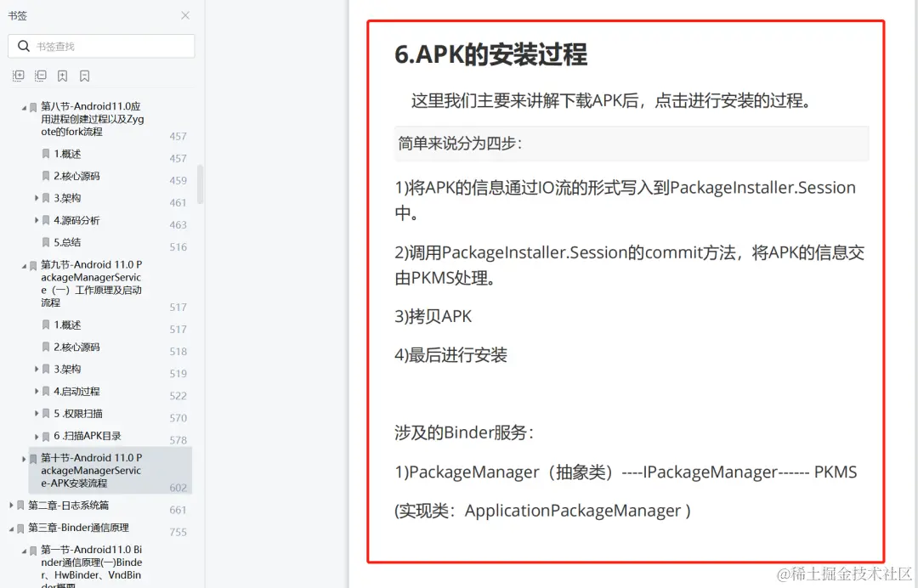Click bookmark icon beside 4.源码分析
This screenshot has height=588, width=918.
46,221
